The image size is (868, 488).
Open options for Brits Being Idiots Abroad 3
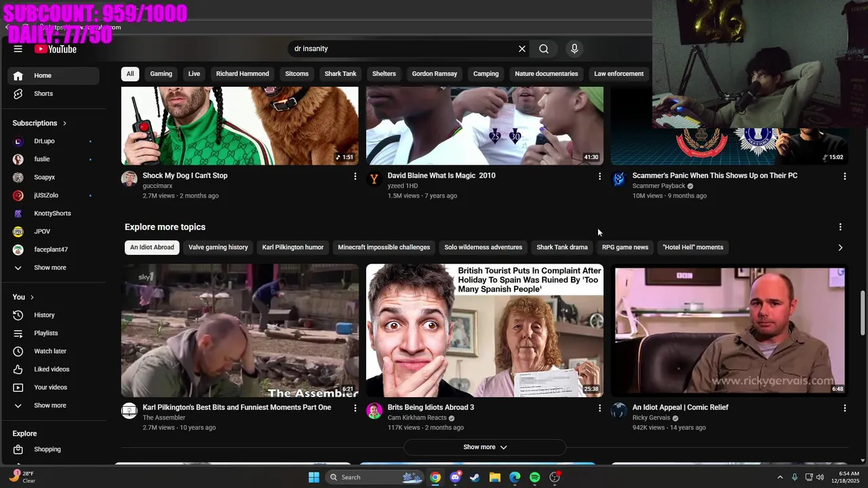tap(599, 408)
